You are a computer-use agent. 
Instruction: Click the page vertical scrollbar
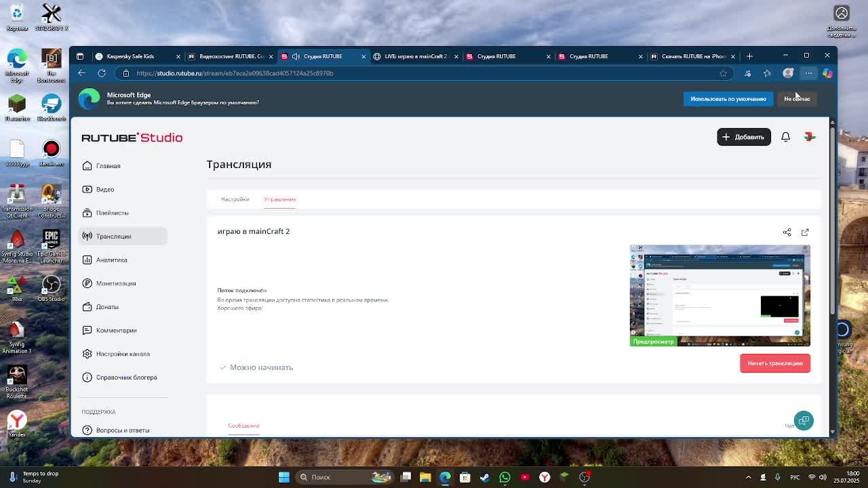tap(833, 278)
